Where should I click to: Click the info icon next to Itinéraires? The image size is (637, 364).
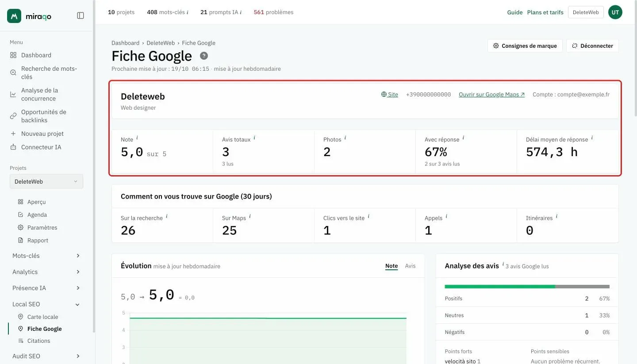click(x=556, y=217)
